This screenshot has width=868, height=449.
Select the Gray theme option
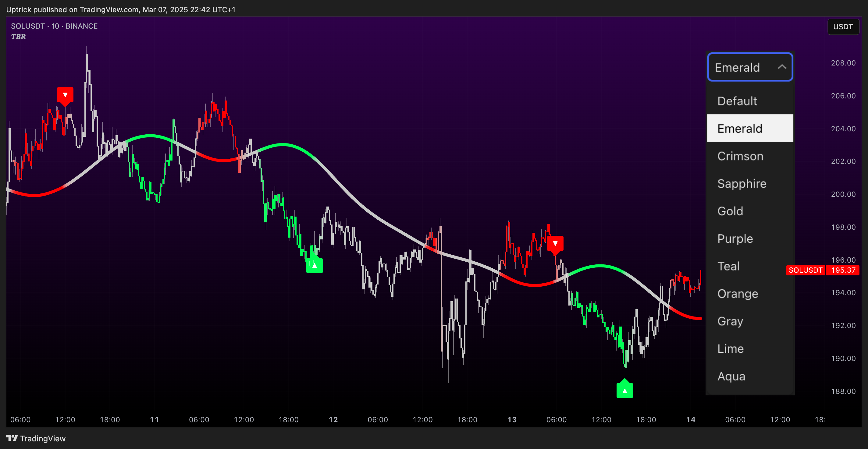click(x=750, y=321)
